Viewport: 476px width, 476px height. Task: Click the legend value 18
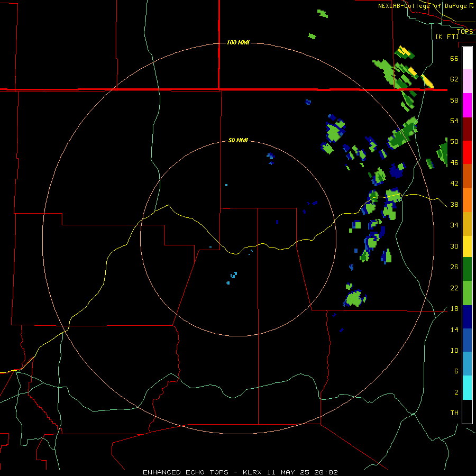454,309
